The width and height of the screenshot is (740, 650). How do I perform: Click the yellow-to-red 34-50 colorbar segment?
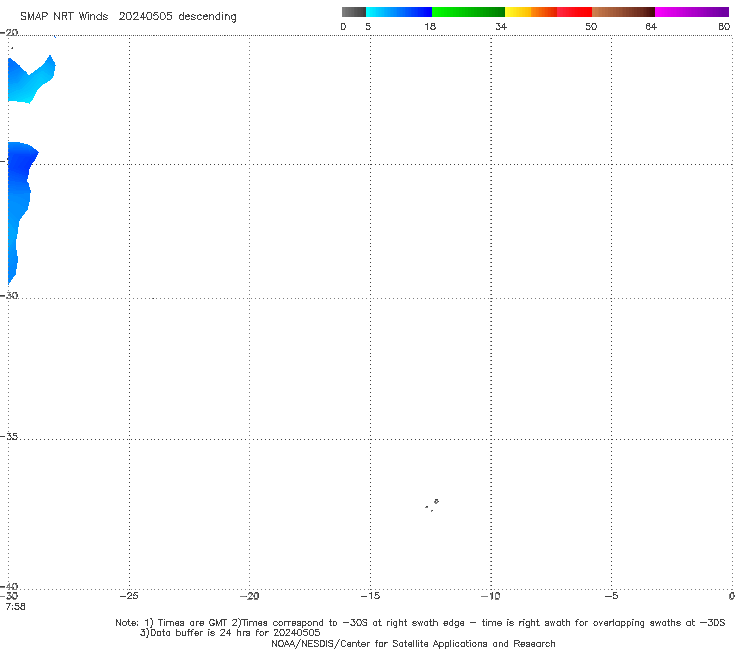[x=548, y=12]
